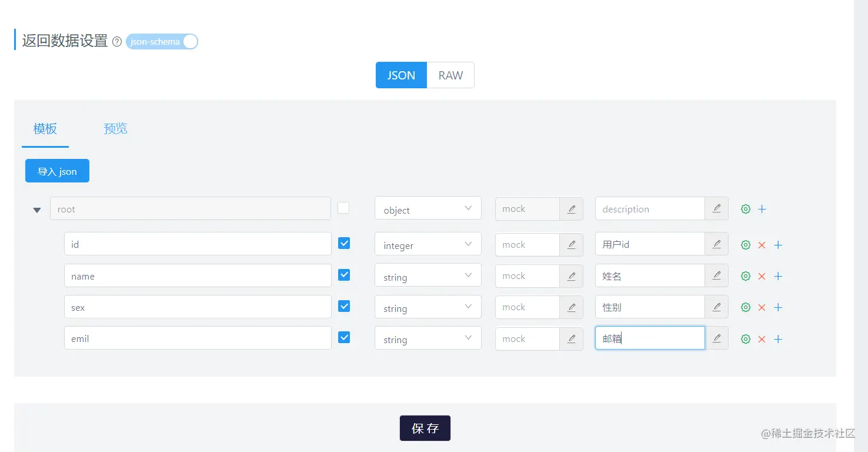Edit 性别 description pencil icon

tap(716, 307)
